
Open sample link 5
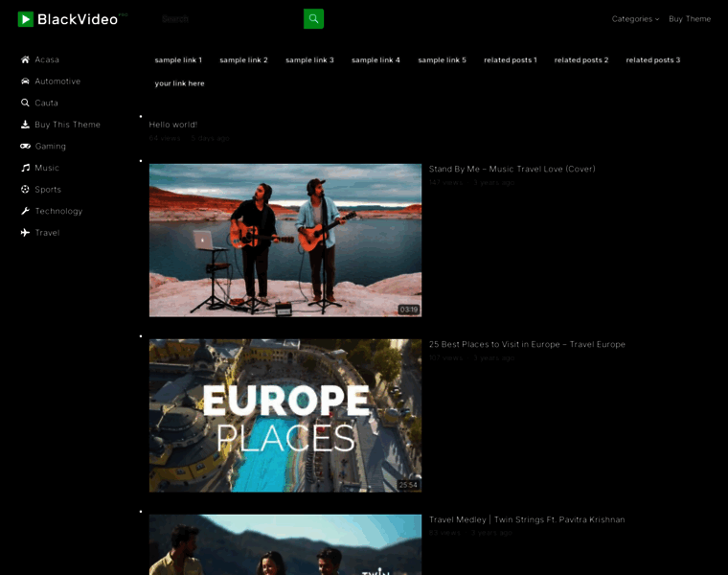[x=442, y=60]
